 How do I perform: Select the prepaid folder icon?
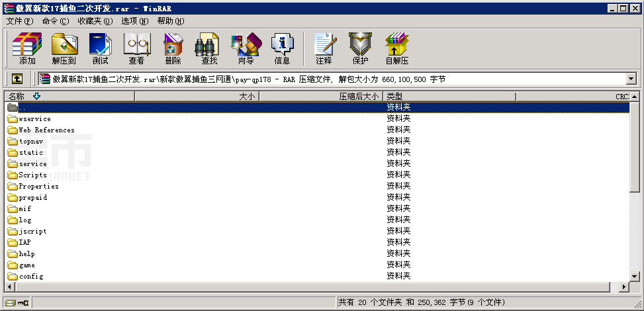(13, 198)
